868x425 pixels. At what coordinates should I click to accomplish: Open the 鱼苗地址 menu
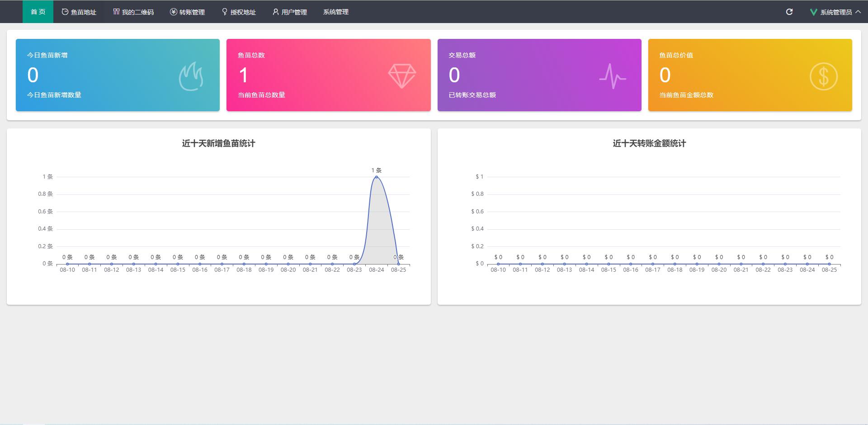point(79,12)
